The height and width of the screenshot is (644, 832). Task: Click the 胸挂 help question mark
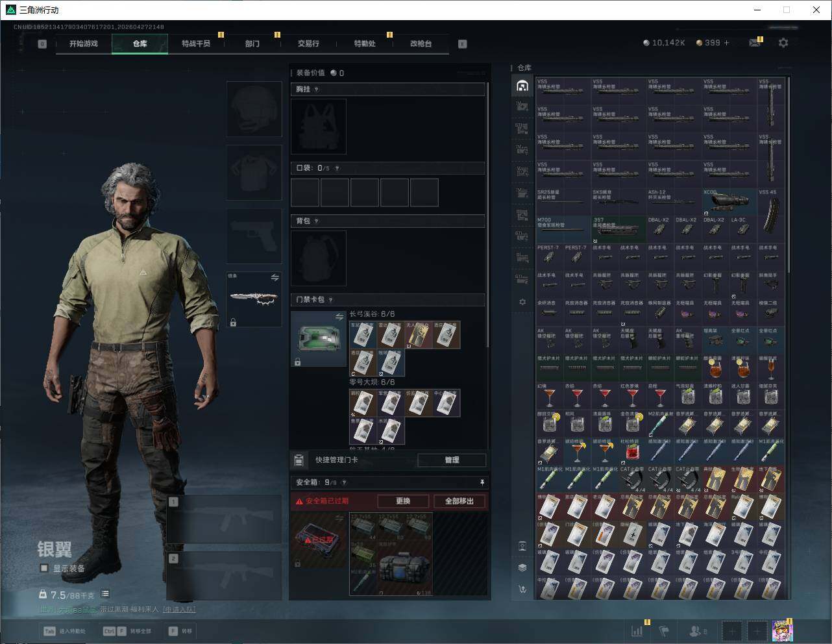tap(317, 90)
